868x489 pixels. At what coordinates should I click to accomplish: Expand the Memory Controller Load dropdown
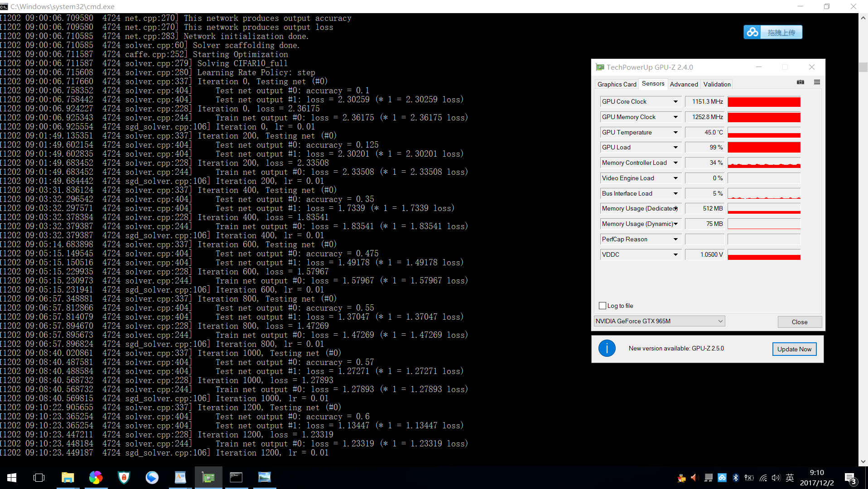tap(675, 163)
